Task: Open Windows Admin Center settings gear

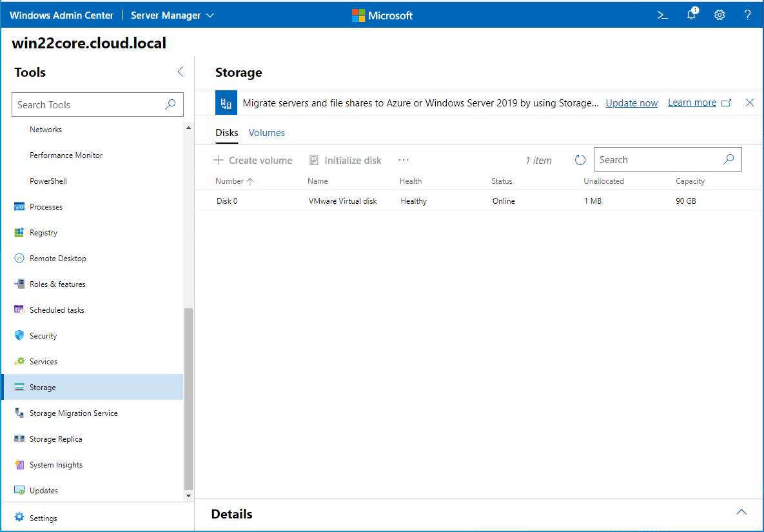Action: pos(719,14)
